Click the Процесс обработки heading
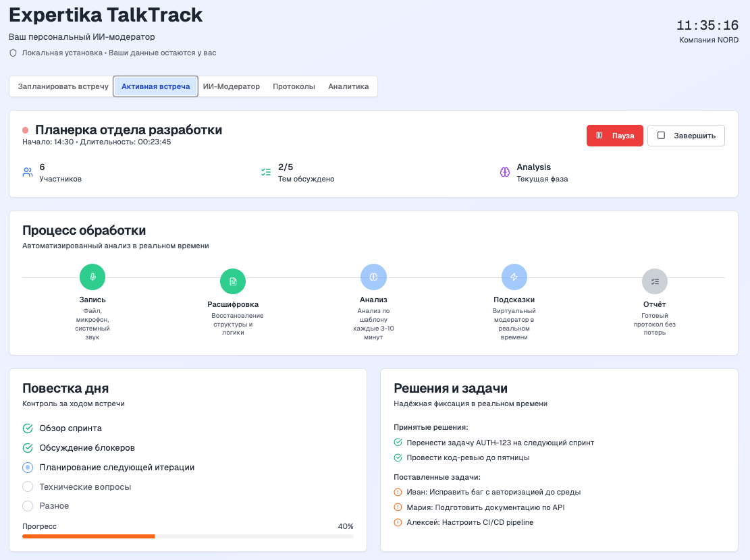This screenshot has height=560, width=750. [x=84, y=230]
